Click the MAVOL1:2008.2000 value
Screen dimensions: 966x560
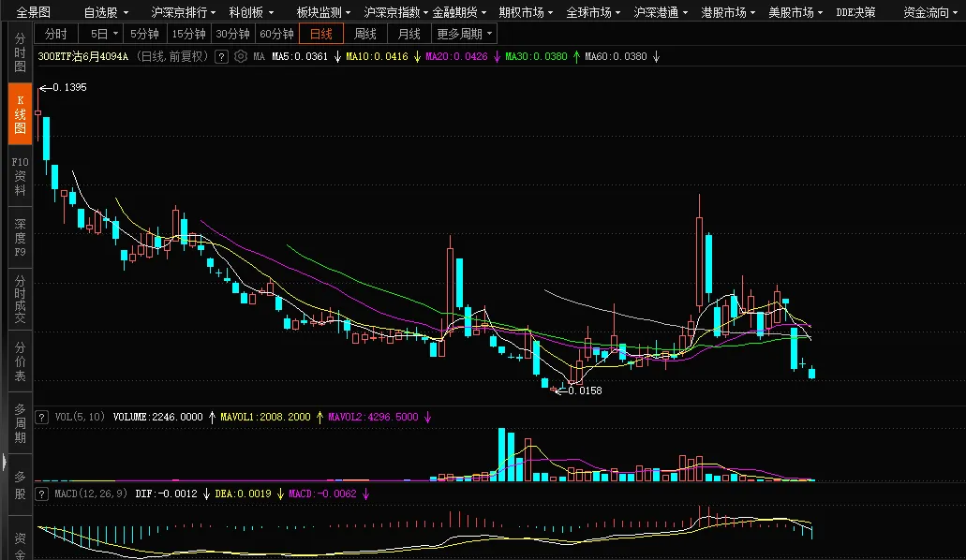click(265, 417)
